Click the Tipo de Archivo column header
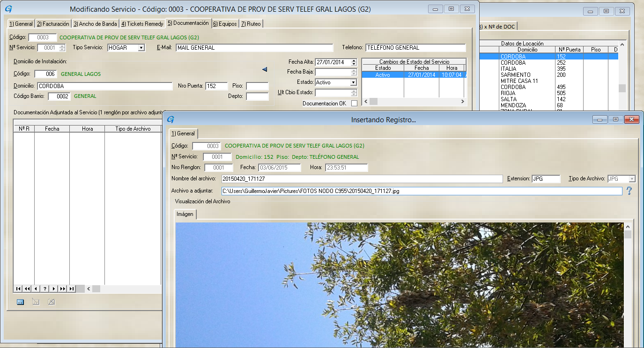The image size is (644, 348). (x=133, y=129)
